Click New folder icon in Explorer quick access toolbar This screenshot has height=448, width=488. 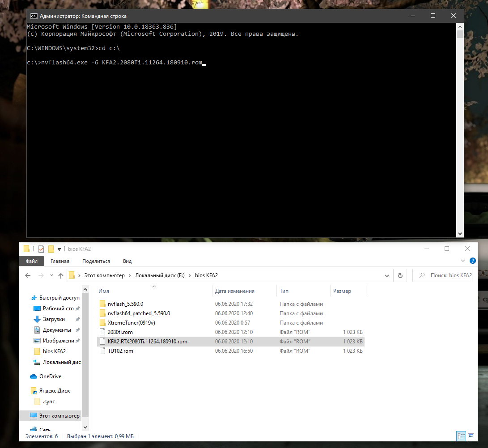click(51, 249)
